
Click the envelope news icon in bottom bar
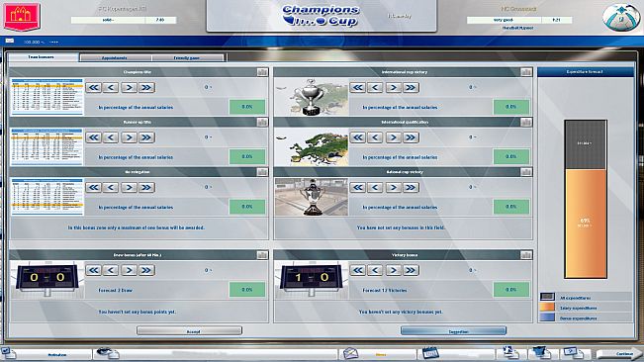point(350,353)
